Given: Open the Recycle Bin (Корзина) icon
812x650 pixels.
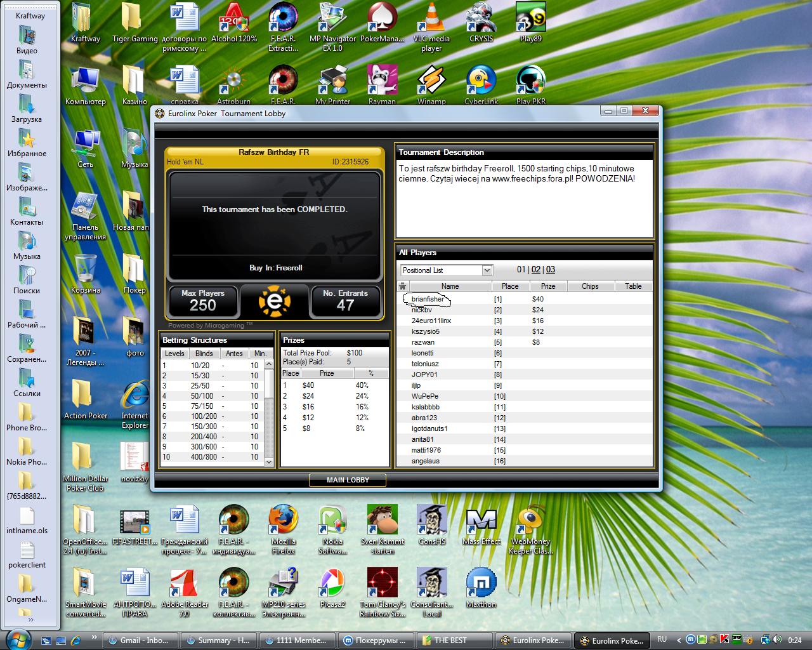Looking at the screenshot, I should click(86, 274).
